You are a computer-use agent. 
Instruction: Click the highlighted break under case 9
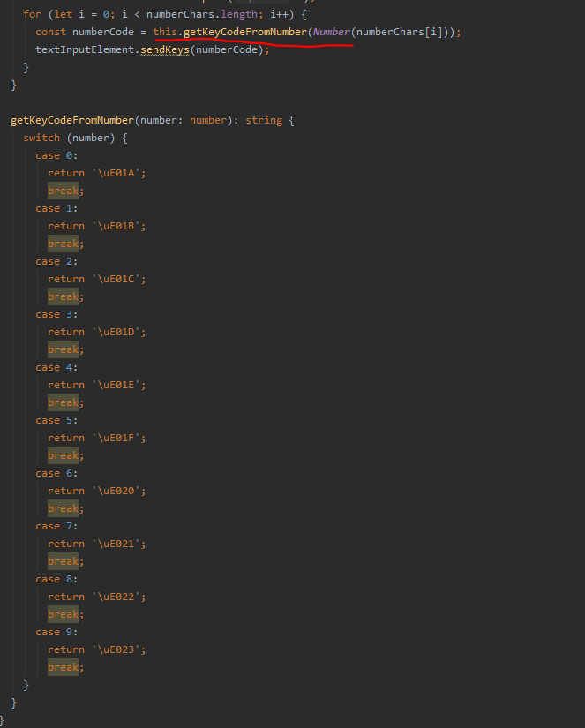pos(64,667)
